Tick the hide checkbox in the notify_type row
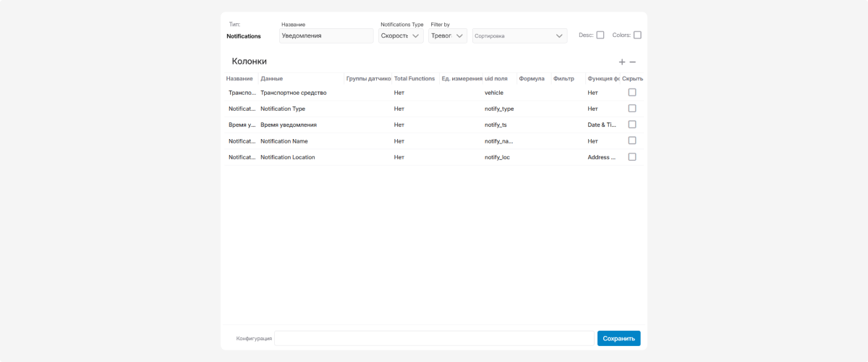 pyautogui.click(x=632, y=108)
